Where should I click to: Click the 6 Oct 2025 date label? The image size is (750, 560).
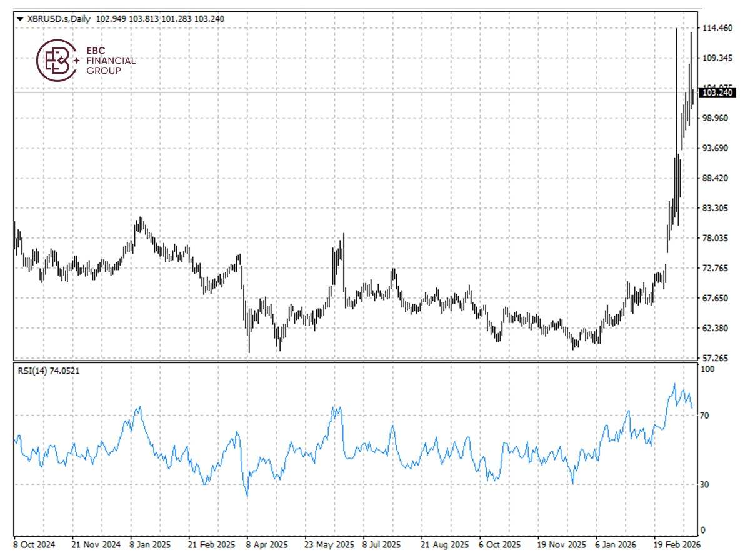click(x=501, y=544)
